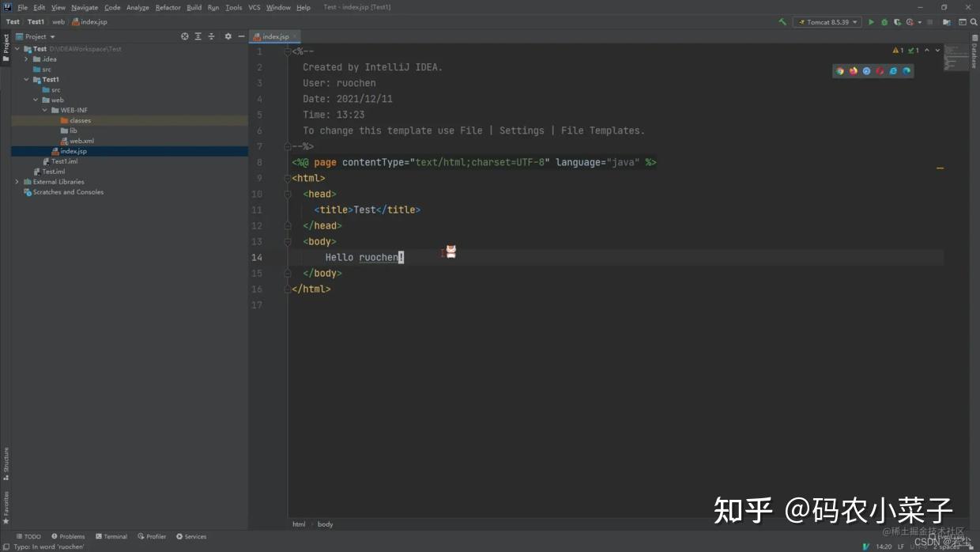Run with Coverage using the shield icon
This screenshot has width=980, height=552.
point(895,21)
